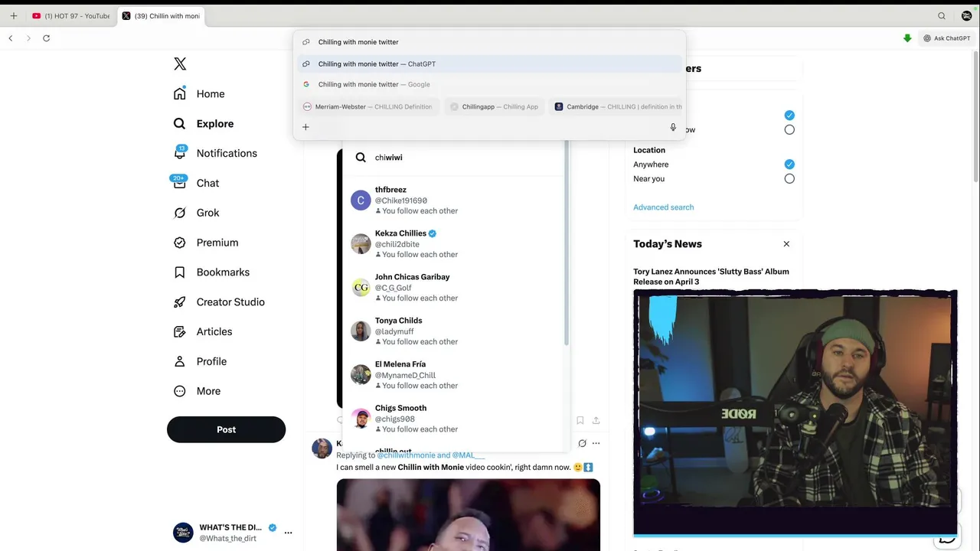This screenshot has height=551, width=980.
Task: Open more options on the reply post
Action: (596, 444)
